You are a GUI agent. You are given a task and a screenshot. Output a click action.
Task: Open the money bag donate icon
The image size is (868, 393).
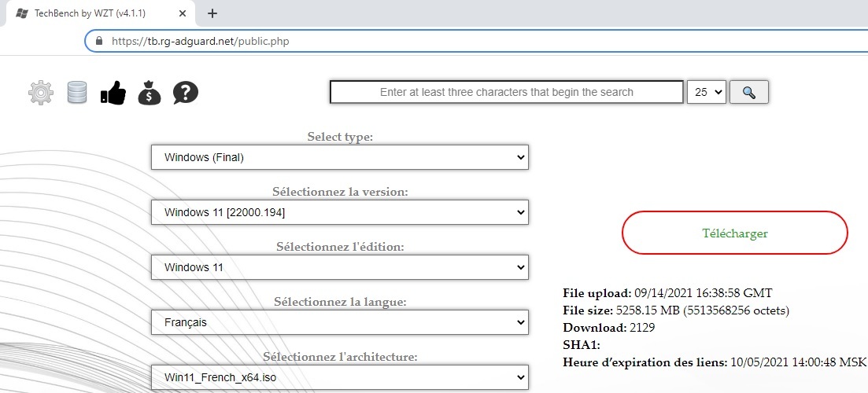[x=150, y=92]
